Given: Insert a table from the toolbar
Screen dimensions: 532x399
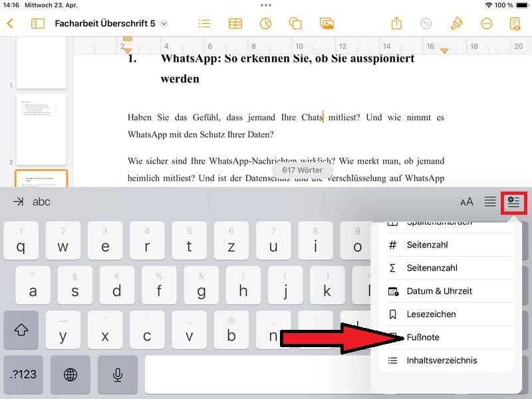Looking at the screenshot, I should 235,23.
